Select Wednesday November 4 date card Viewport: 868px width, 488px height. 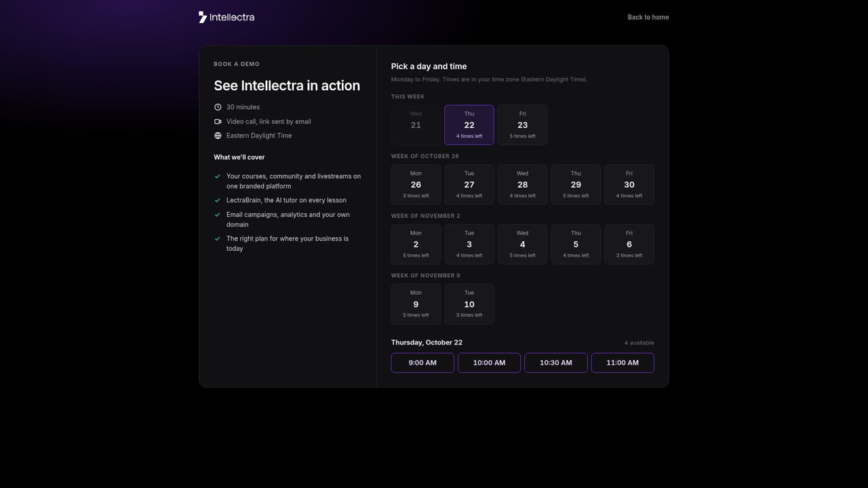tap(522, 244)
